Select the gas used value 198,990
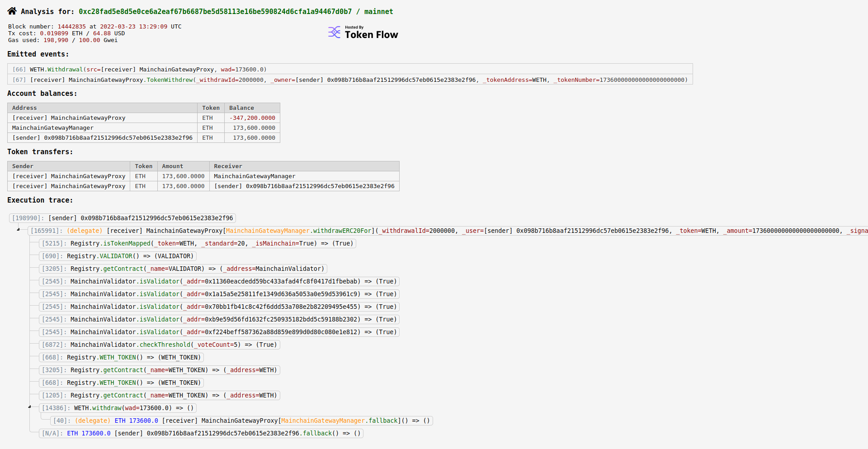868x449 pixels. (x=56, y=40)
